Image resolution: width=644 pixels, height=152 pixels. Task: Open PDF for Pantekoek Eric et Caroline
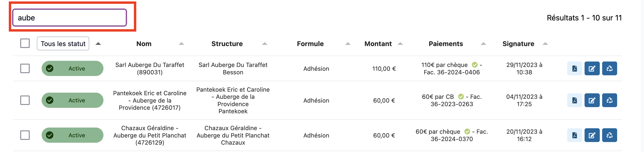574,100
